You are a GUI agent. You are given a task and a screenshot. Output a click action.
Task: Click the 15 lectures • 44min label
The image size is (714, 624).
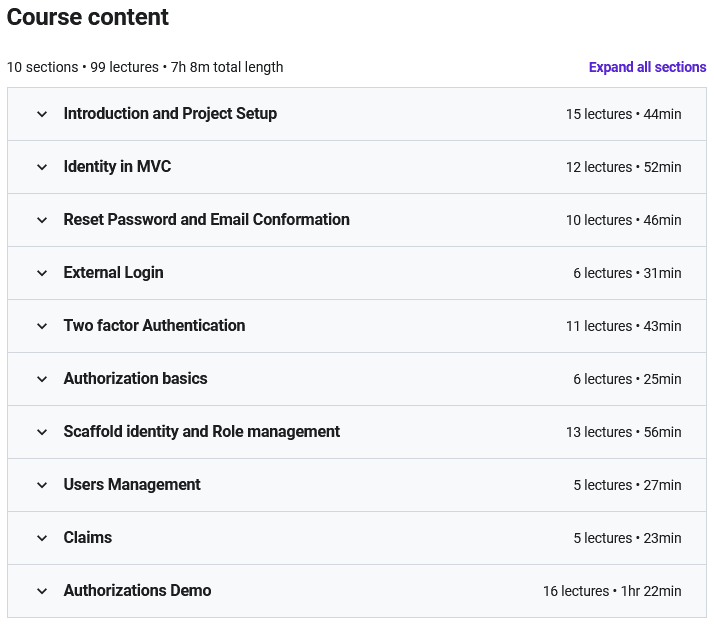(623, 114)
